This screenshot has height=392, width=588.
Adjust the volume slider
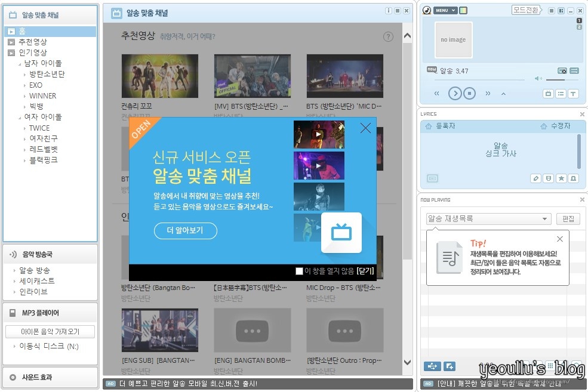coord(562,79)
